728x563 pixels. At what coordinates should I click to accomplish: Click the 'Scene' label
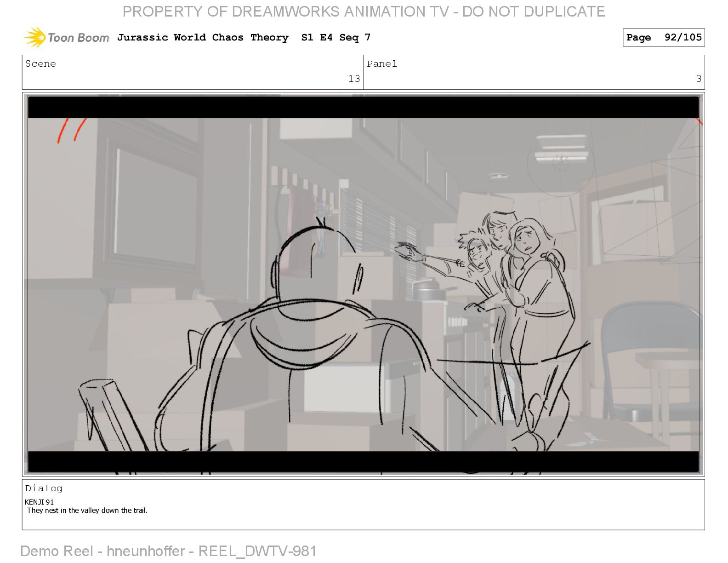(40, 64)
